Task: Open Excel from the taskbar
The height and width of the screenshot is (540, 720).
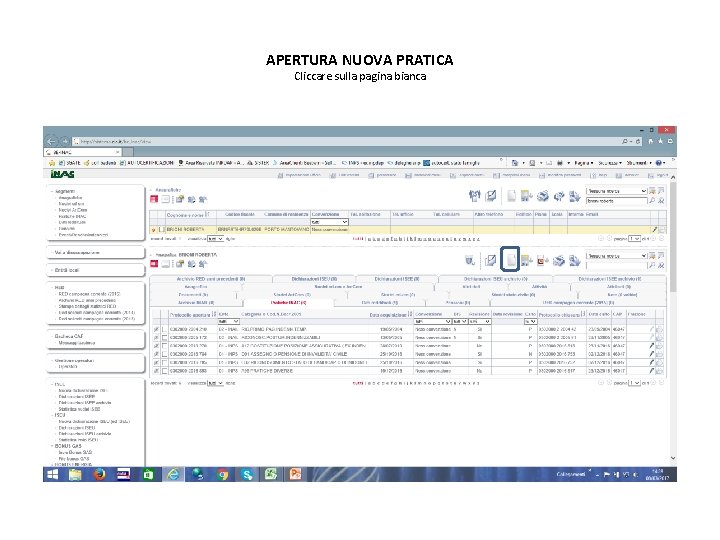Action: point(271,474)
